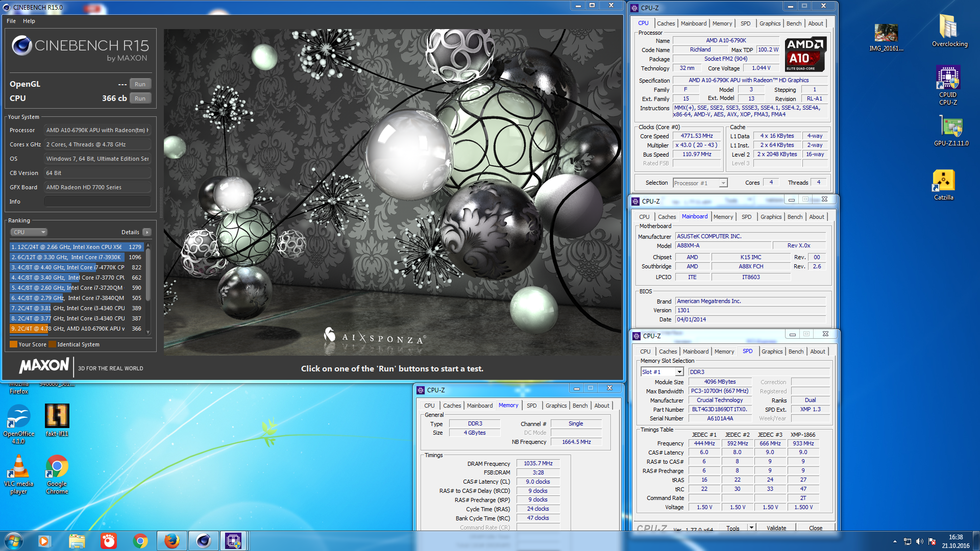980x551 pixels.
Task: Open Windows Explorer from the taskbar
Action: point(77,541)
